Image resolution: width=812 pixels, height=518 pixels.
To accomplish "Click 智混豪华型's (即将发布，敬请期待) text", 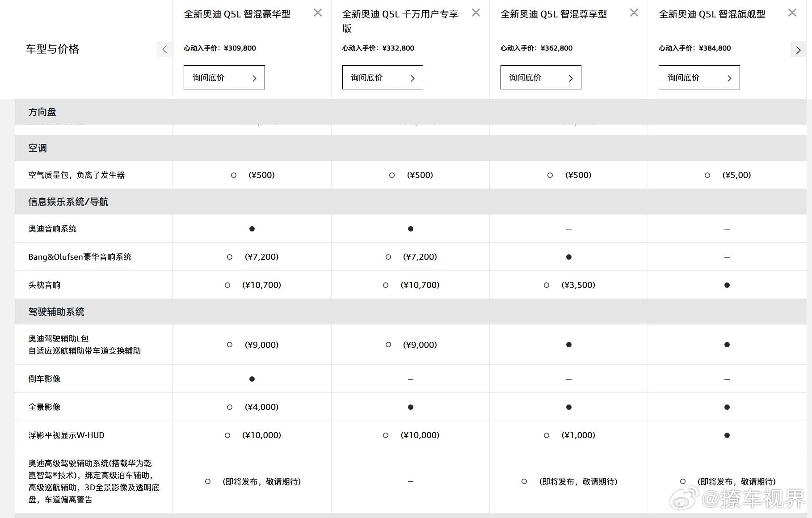I will (261, 481).
